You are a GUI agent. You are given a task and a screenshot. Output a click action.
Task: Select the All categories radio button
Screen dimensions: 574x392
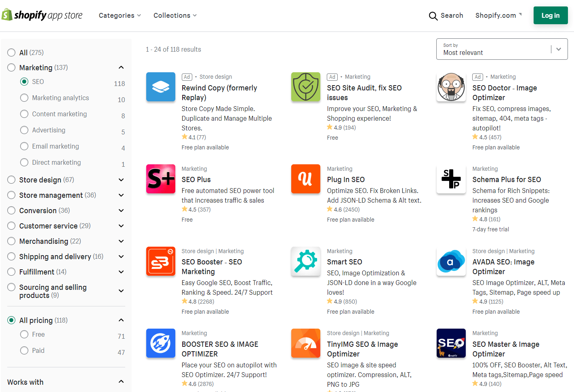(x=11, y=52)
